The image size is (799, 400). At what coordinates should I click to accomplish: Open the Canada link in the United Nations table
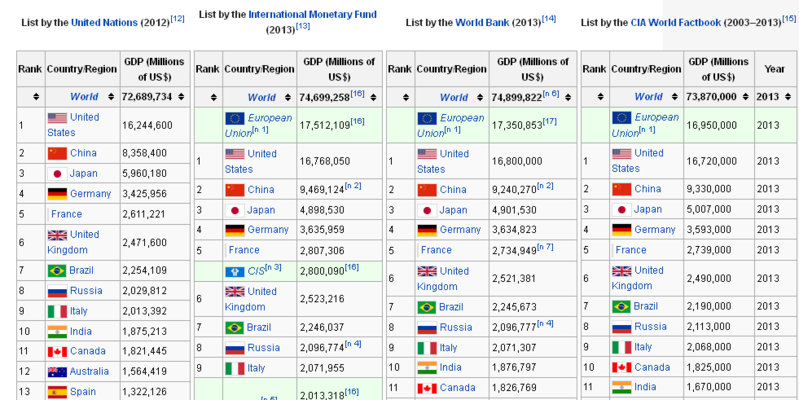pos(88,351)
